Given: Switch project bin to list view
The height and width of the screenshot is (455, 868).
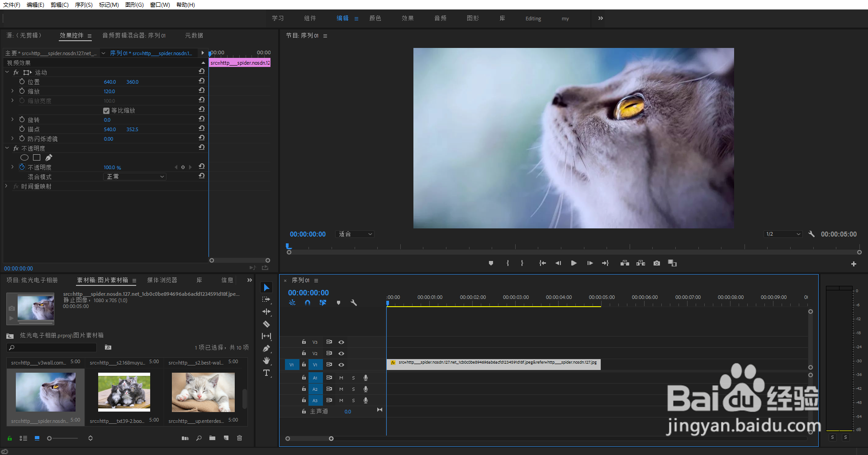Looking at the screenshot, I should coord(24,438).
